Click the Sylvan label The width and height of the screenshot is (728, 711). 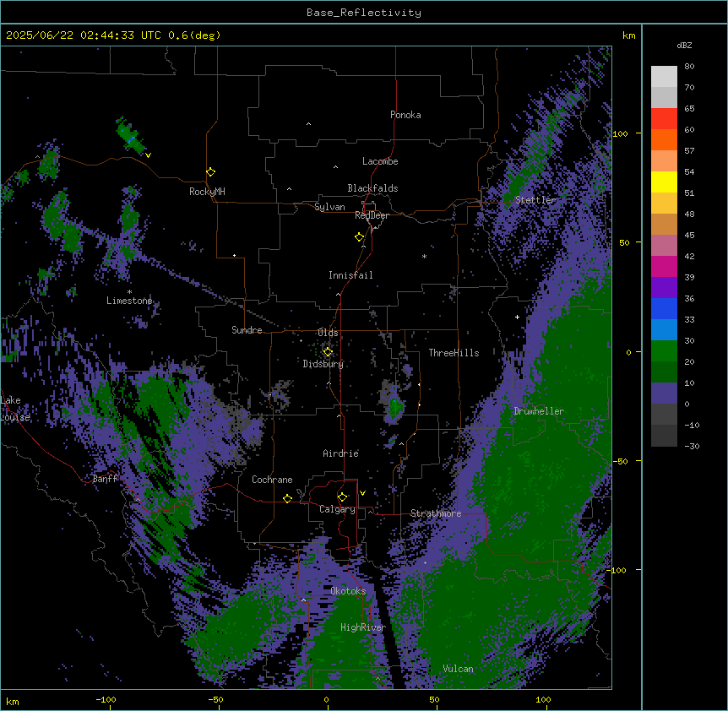pos(329,207)
